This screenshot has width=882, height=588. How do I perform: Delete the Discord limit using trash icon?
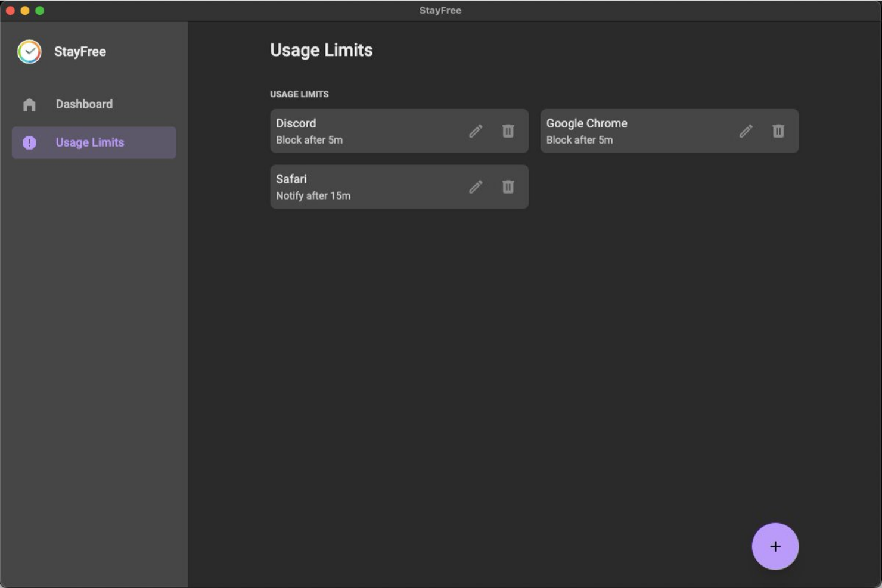(508, 131)
